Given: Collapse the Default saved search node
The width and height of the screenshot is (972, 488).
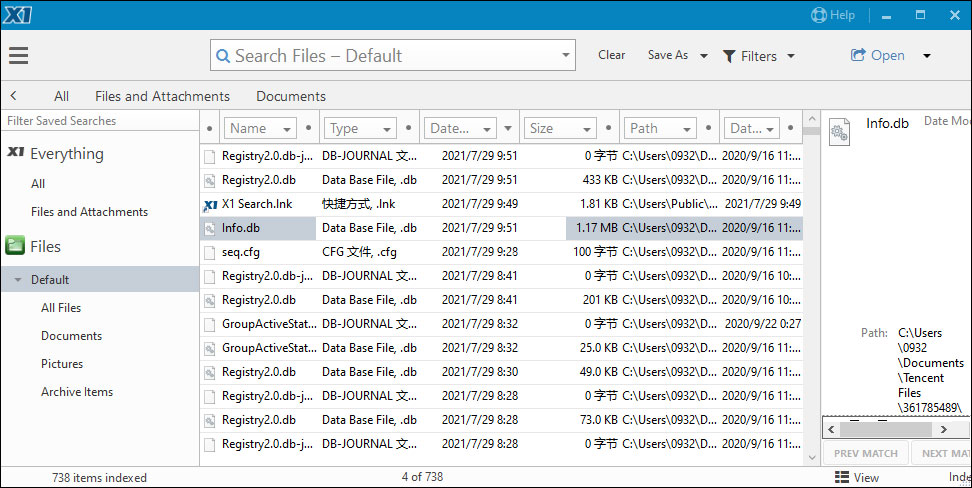Looking at the screenshot, I should pos(18,280).
